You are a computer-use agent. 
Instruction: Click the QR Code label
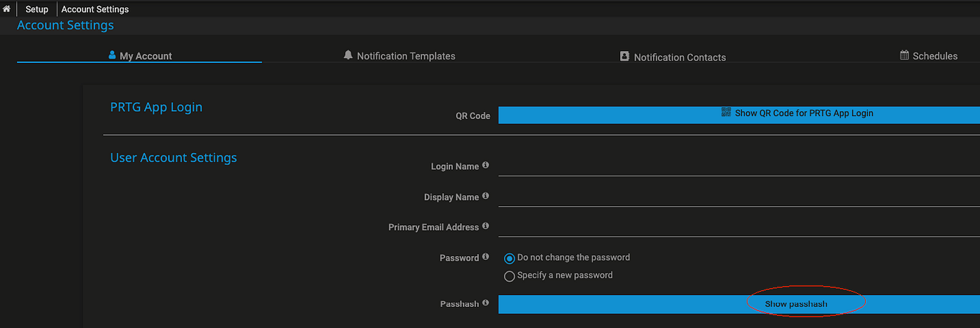472,115
